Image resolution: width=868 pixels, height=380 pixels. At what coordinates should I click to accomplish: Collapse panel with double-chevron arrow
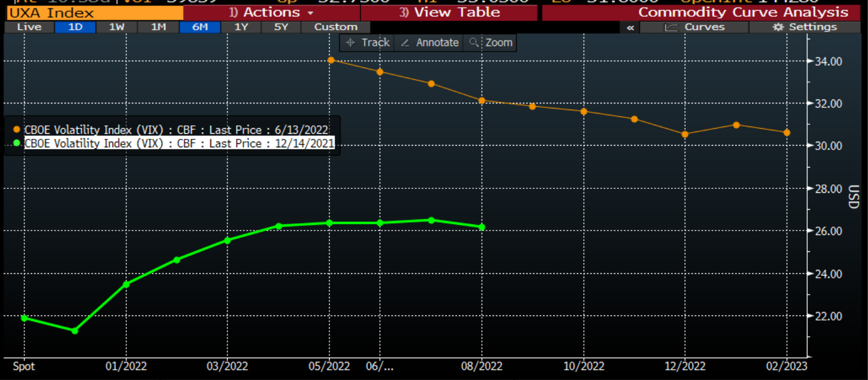[x=630, y=27]
